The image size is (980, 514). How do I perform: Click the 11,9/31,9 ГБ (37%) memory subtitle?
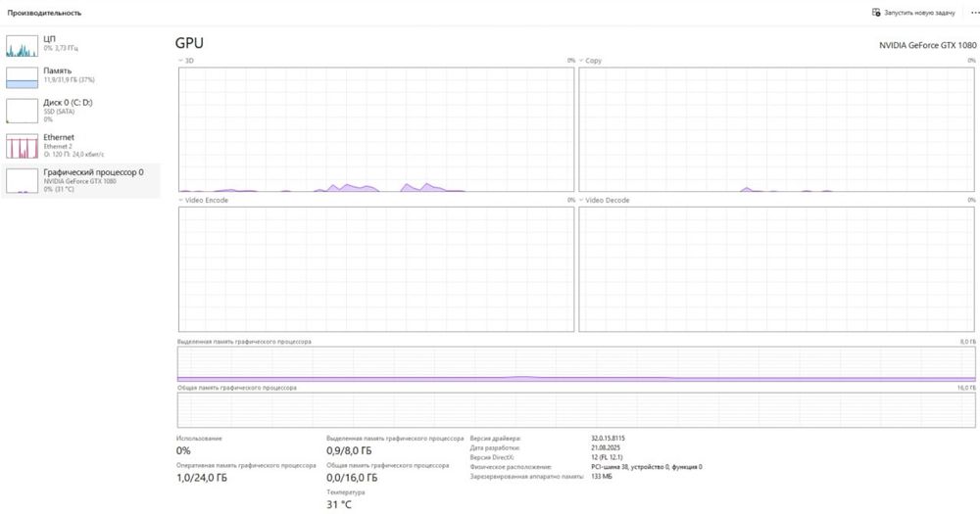click(69, 80)
